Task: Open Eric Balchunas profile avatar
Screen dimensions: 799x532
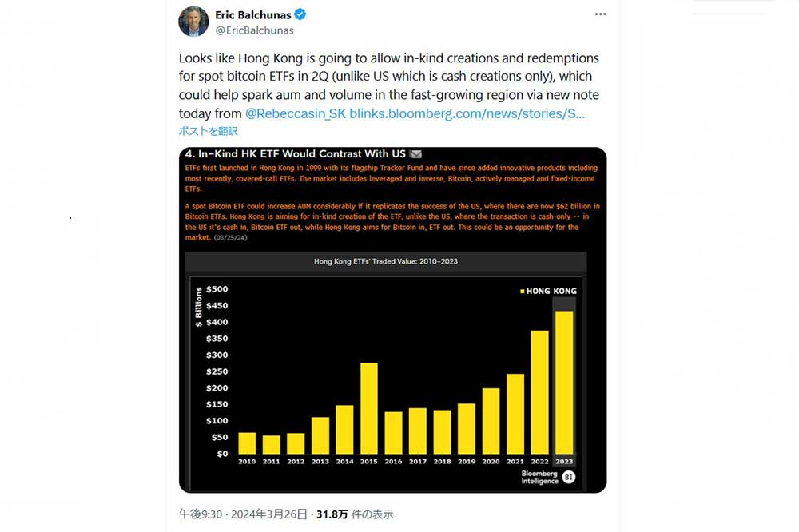Action: coord(193,22)
